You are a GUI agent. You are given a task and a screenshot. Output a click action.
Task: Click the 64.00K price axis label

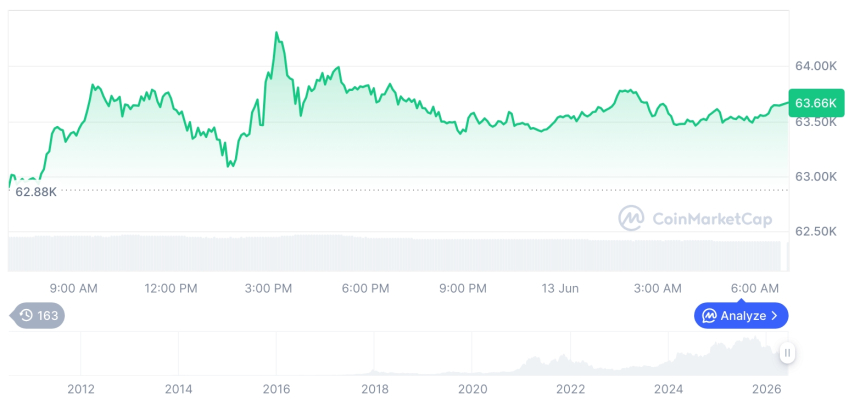pyautogui.click(x=816, y=66)
